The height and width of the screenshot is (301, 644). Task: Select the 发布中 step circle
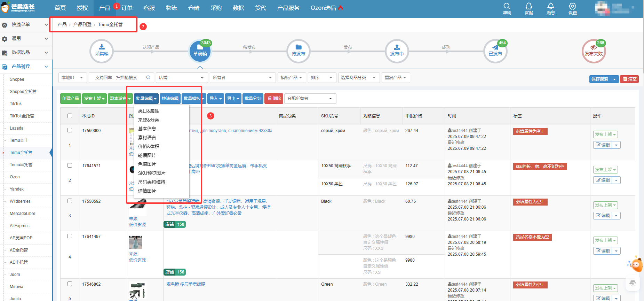click(x=397, y=51)
